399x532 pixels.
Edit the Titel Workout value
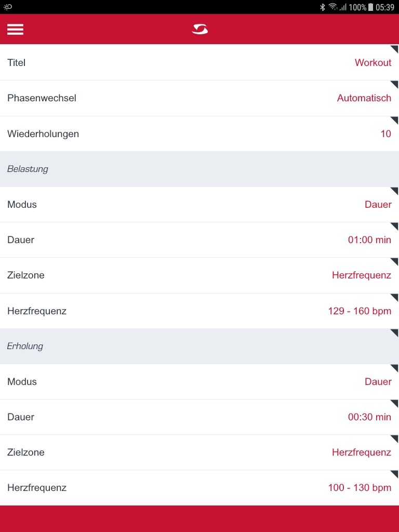(x=373, y=63)
